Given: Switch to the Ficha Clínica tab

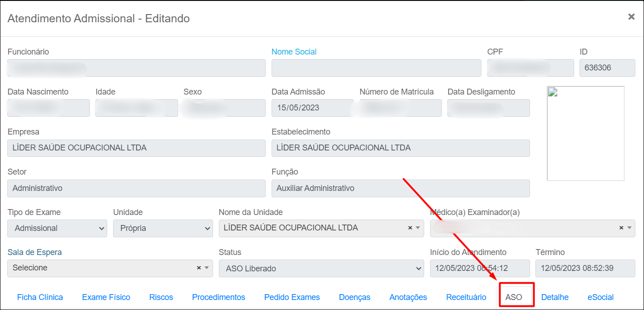Looking at the screenshot, I should 40,297.
